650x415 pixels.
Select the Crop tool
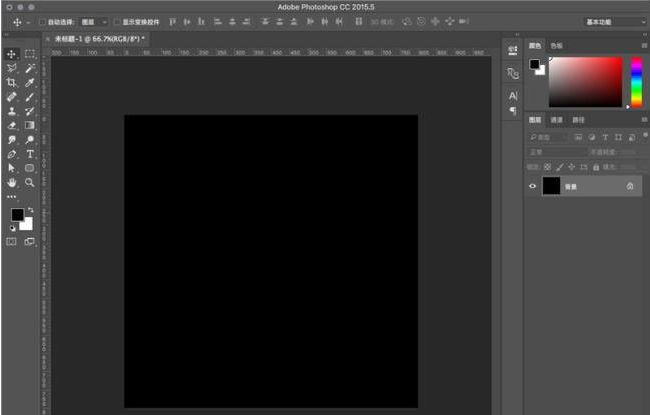12,82
